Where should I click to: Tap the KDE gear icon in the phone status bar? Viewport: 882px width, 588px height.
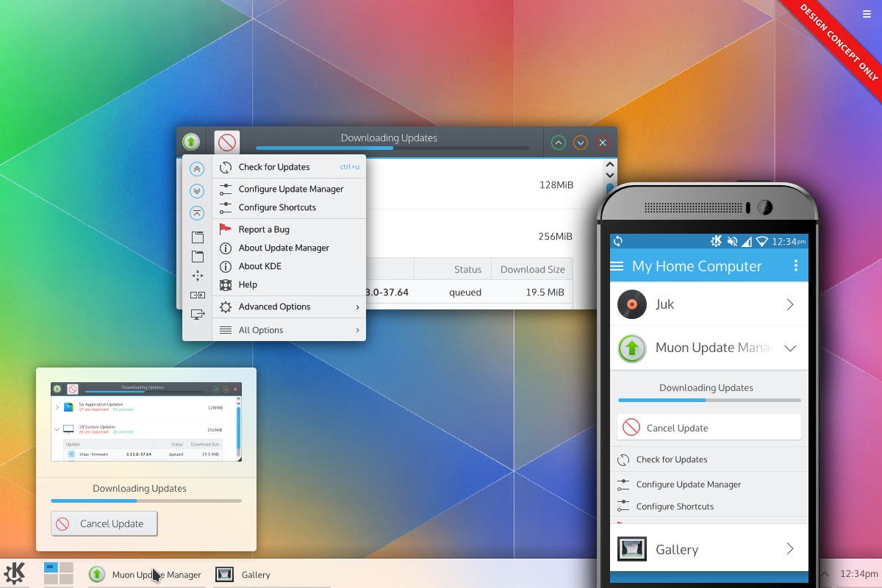click(717, 241)
